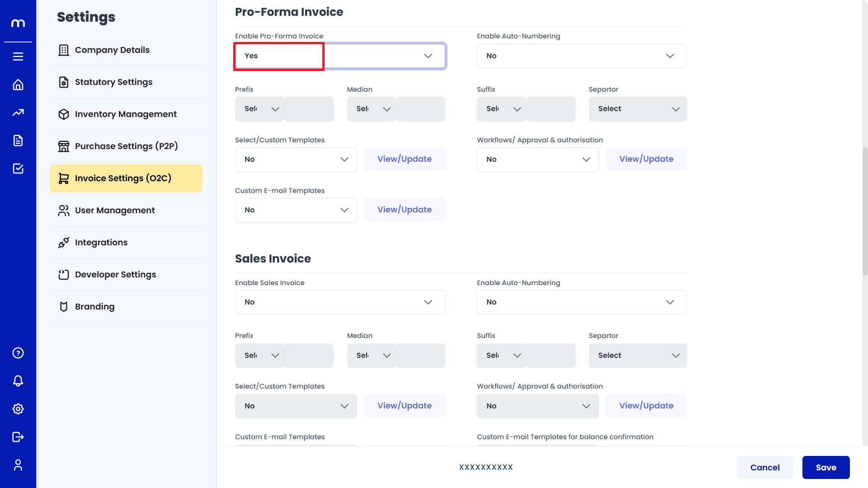
Task: Open the hamburger menu icon
Action: pos(18,56)
